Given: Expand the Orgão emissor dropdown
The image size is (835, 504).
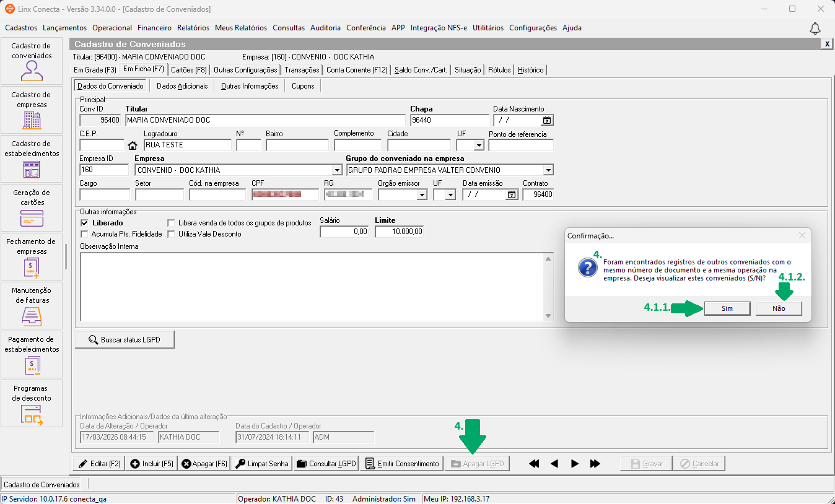Looking at the screenshot, I should (x=422, y=194).
